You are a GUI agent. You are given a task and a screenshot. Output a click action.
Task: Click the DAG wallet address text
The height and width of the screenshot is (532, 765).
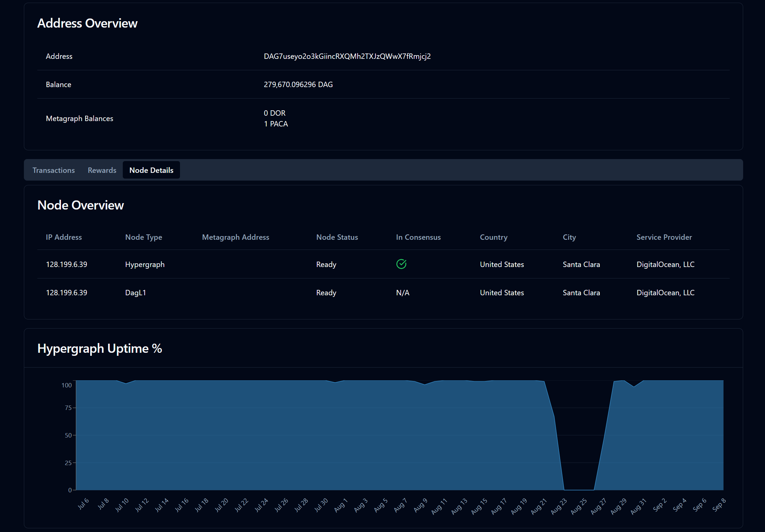point(347,56)
